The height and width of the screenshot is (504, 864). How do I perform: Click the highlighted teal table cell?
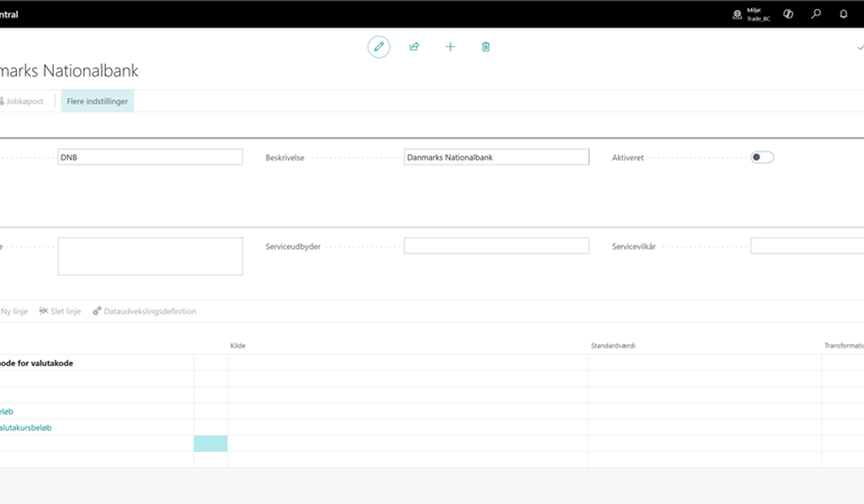tap(211, 444)
